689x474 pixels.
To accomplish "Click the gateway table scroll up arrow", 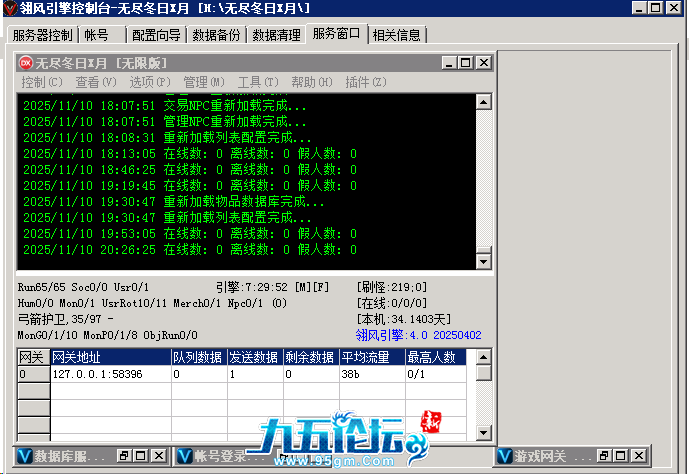I will pos(483,357).
